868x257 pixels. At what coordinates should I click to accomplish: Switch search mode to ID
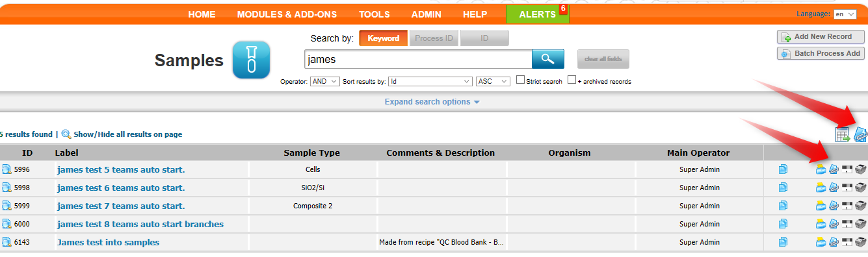484,38
